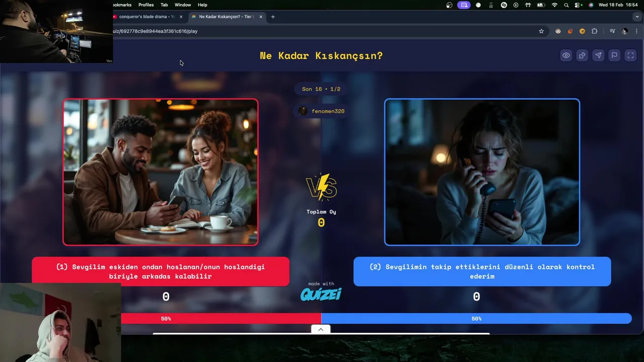Open the orange hand browser extension
644x362 pixels.
tap(570, 31)
